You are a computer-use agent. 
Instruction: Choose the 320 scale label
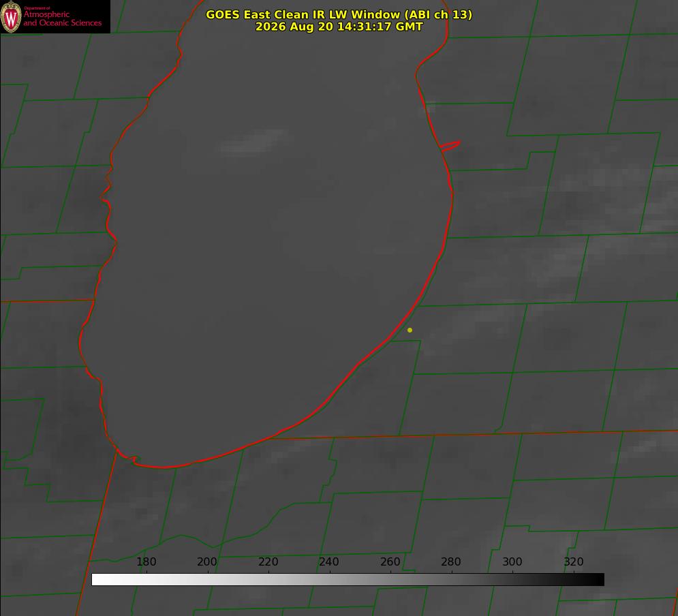[x=574, y=561]
